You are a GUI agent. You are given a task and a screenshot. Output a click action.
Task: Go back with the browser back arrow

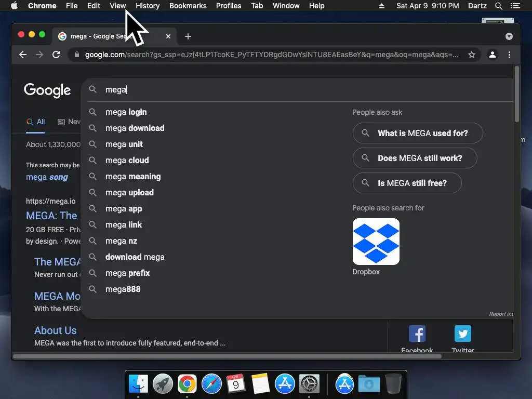[23, 55]
